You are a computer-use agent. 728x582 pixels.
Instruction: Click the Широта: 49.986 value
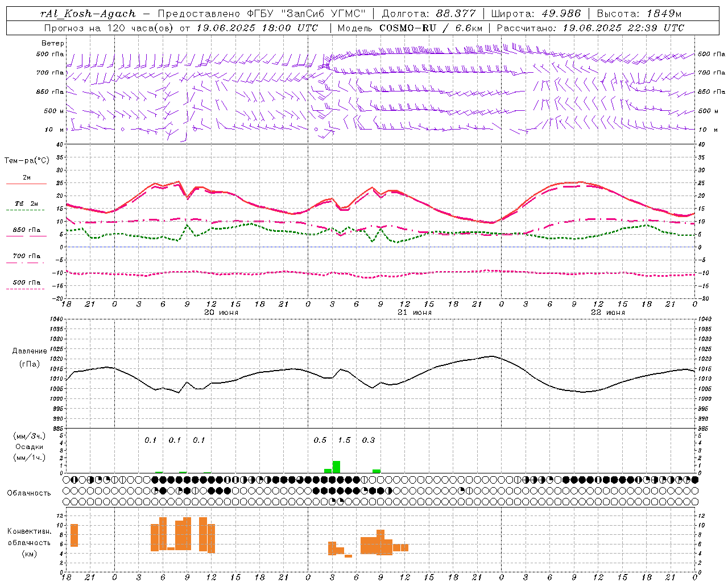(x=536, y=14)
